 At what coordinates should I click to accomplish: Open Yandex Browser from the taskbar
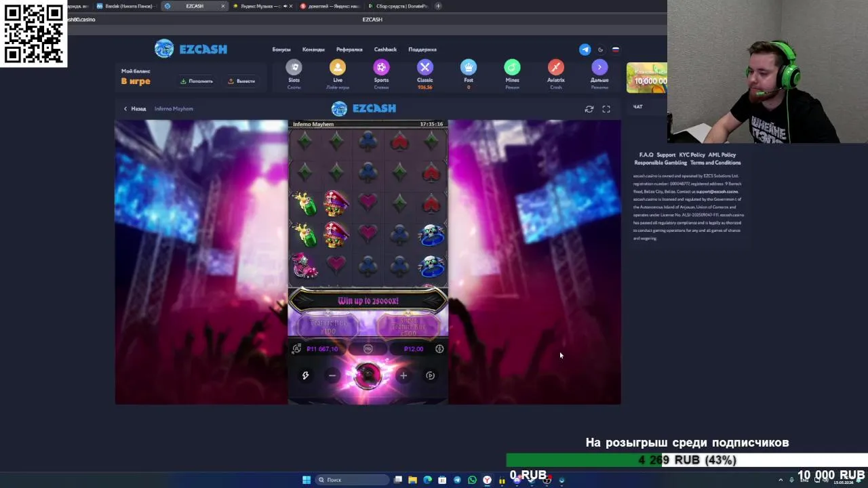(487, 480)
